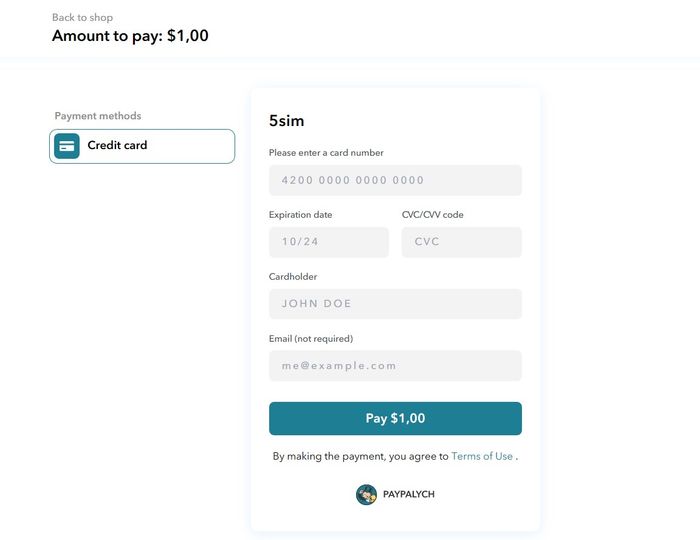Screen dimensions: 700x540
Task: Click the 5sim merchant heading
Action: [286, 121]
